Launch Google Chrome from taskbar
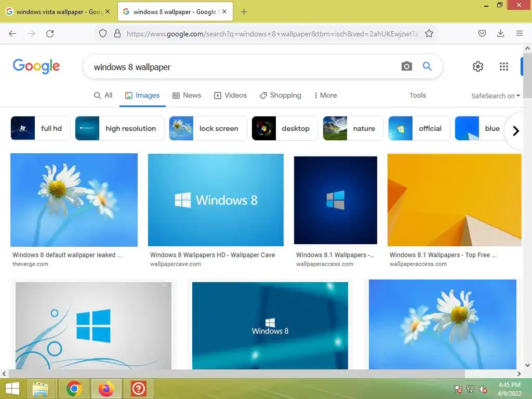Image resolution: width=532 pixels, height=399 pixels. tap(74, 389)
